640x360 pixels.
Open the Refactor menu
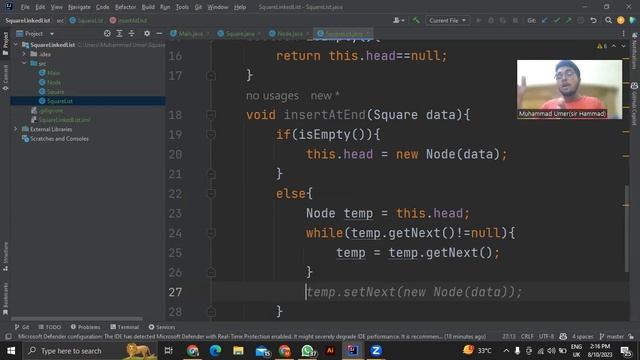[x=125, y=7]
